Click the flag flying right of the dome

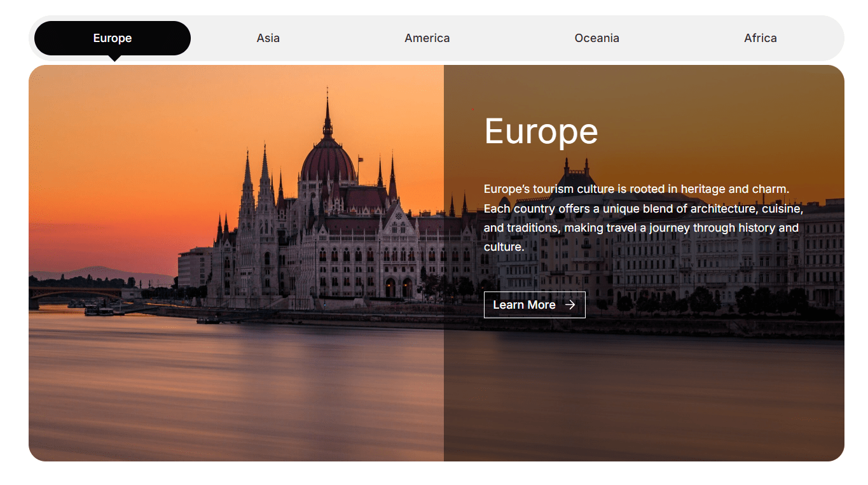click(x=360, y=158)
